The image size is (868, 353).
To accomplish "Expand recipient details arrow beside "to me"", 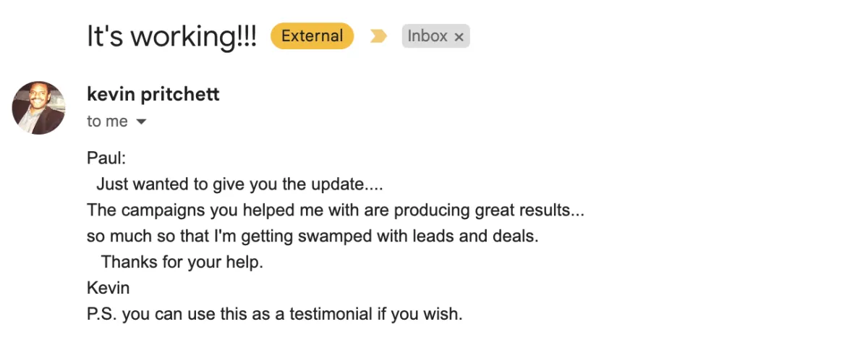I will (x=141, y=122).
